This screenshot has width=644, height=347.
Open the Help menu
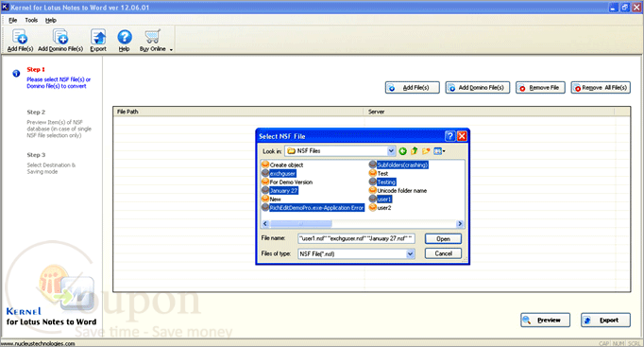pyautogui.click(x=50, y=20)
